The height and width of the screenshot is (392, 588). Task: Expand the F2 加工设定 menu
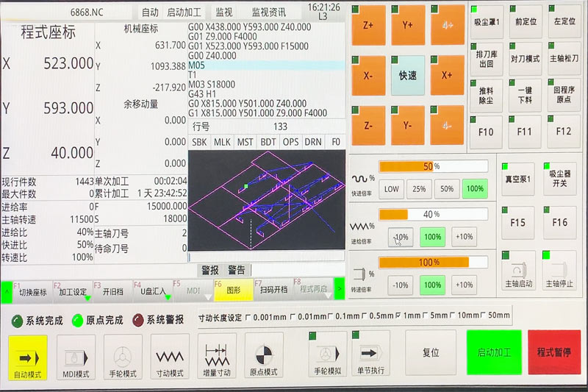(x=72, y=291)
